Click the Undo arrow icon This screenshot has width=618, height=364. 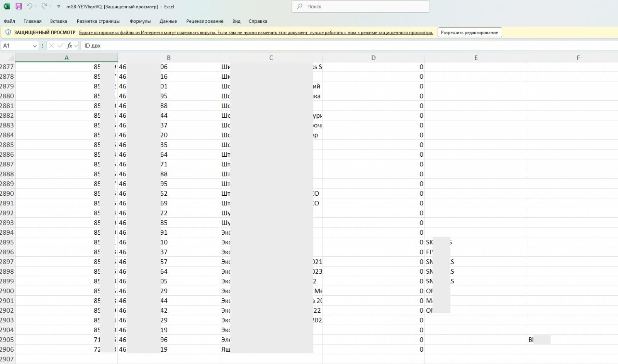point(29,7)
